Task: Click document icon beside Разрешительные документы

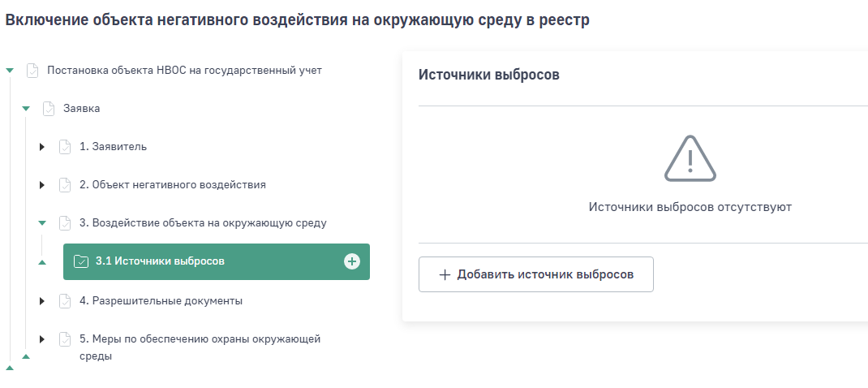Action: pyautogui.click(x=65, y=301)
